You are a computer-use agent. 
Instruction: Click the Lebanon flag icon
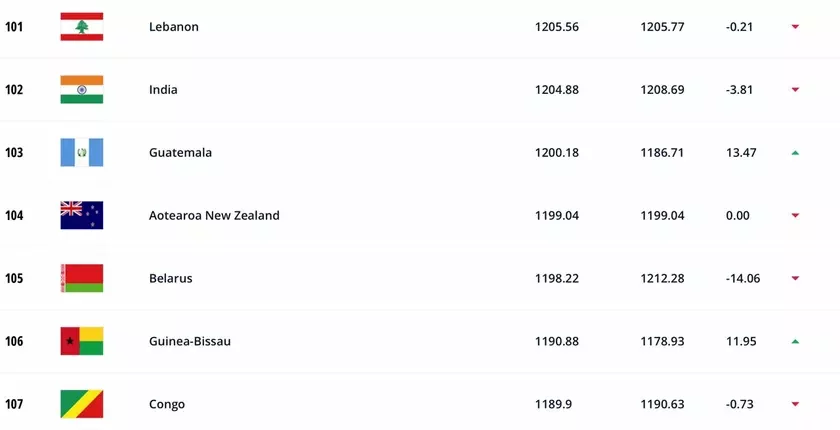[81, 27]
